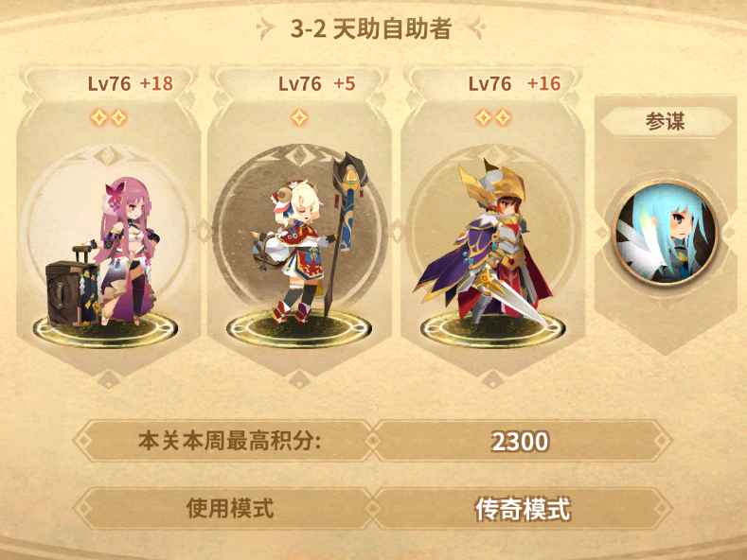Click the two star icons on first card

tap(109, 117)
